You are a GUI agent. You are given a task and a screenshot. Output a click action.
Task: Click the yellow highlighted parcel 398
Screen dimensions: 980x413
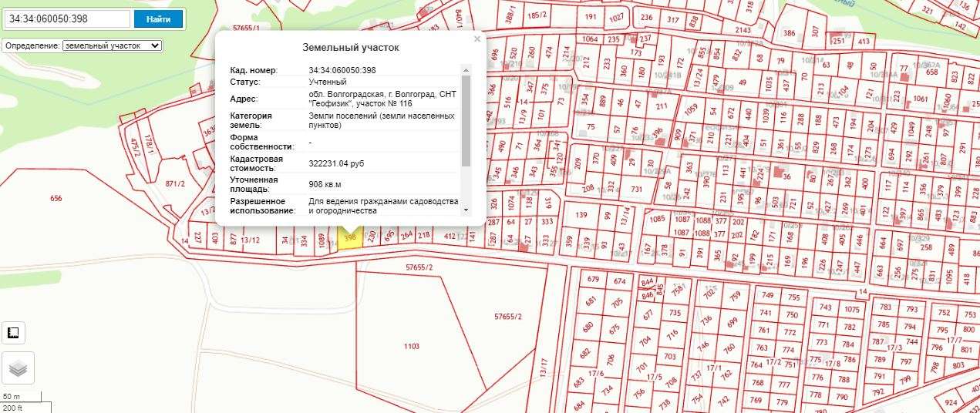(x=351, y=239)
